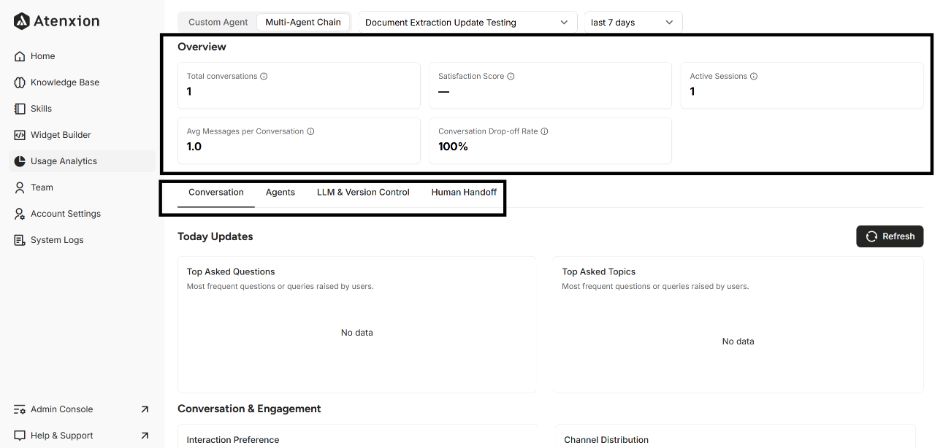Click the Total conversations info icon
Image resolution: width=936 pixels, height=448 pixels.
point(264,76)
